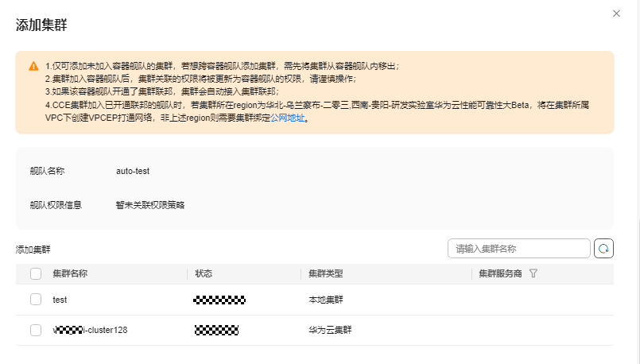Click the status cell in test row
The image size is (640, 364).
[219, 300]
